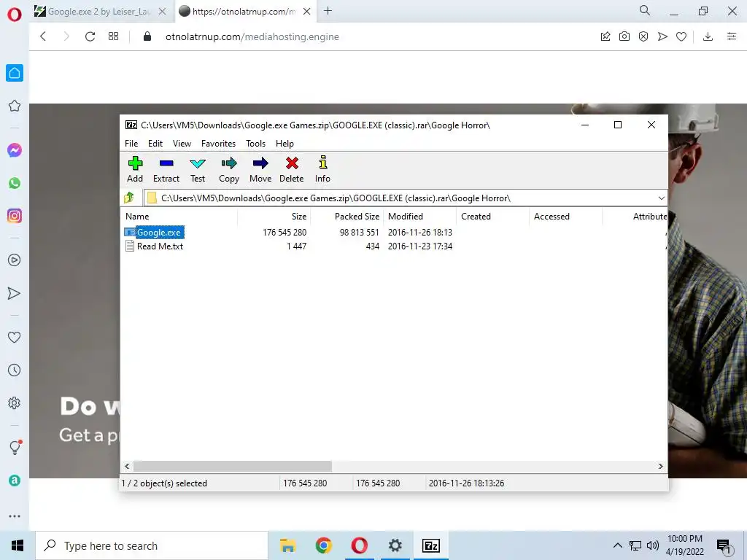Viewport: 747px width, 560px height.
Task: Test the archive with the Test tool
Action: tap(197, 169)
